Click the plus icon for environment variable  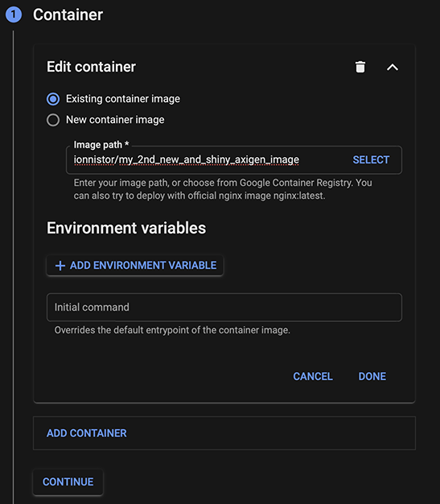pos(60,266)
